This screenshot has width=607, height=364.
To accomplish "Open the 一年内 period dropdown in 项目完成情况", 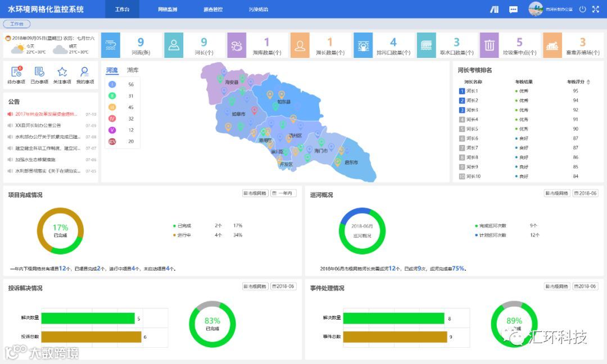I will pos(283,193).
